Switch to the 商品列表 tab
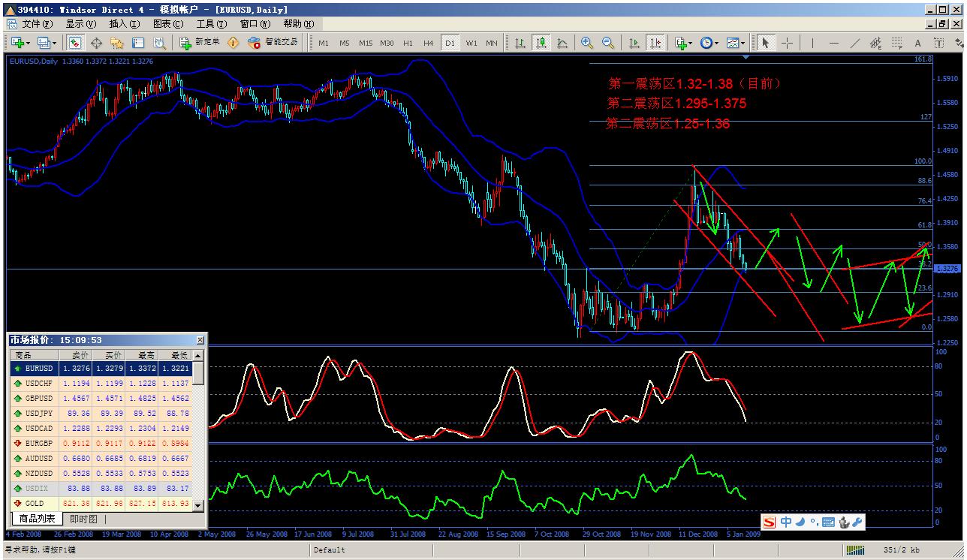This screenshot has height=560, width=967. 37,519
